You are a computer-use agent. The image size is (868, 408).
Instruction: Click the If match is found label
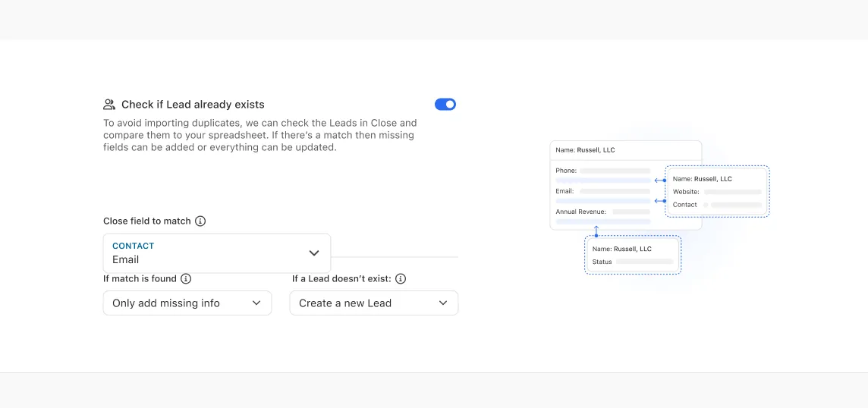140,279
